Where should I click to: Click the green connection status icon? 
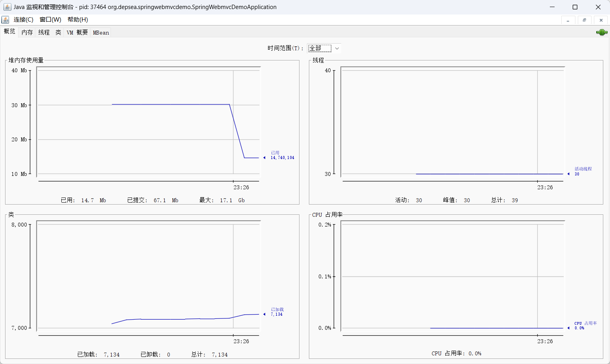click(601, 32)
